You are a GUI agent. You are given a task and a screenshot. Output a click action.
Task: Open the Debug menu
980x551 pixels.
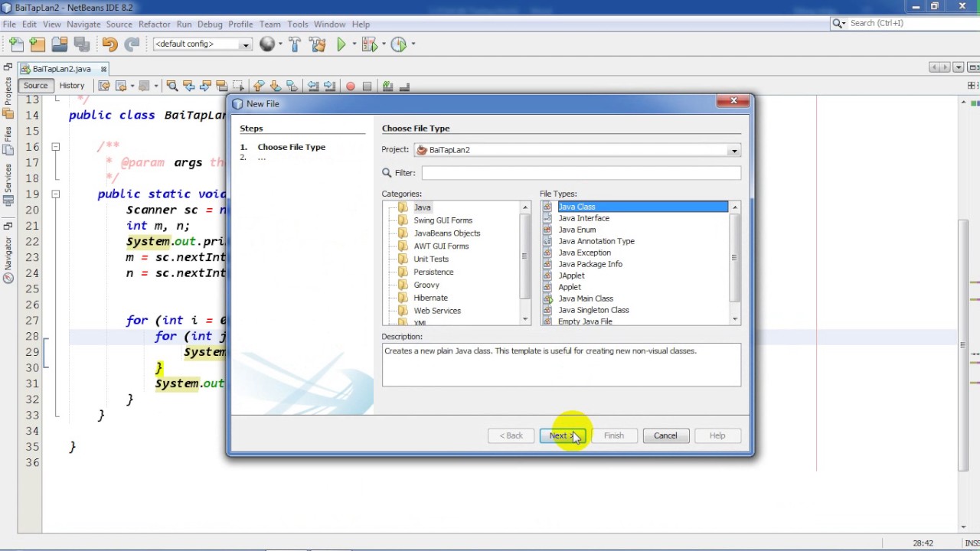click(210, 24)
